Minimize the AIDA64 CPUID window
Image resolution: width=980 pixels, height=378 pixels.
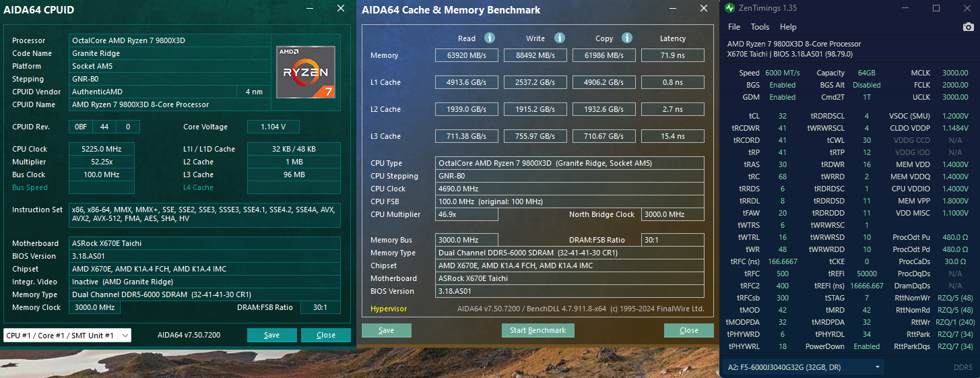point(309,9)
